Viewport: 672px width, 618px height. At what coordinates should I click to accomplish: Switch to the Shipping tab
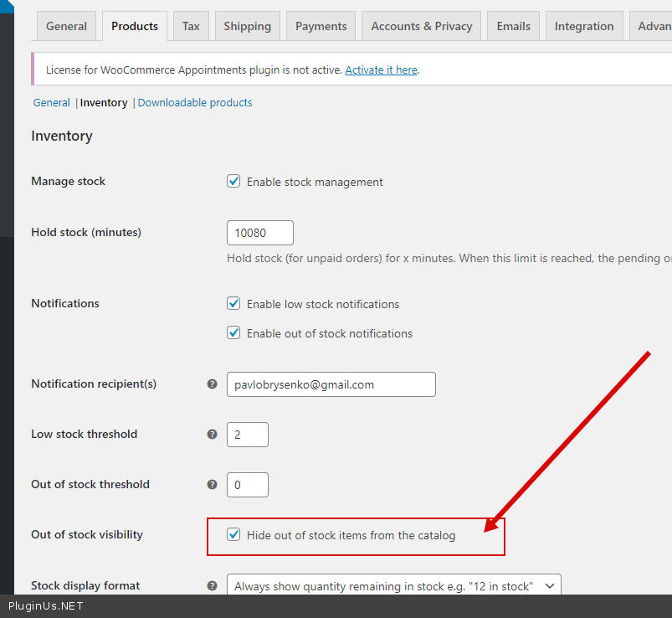point(247,26)
